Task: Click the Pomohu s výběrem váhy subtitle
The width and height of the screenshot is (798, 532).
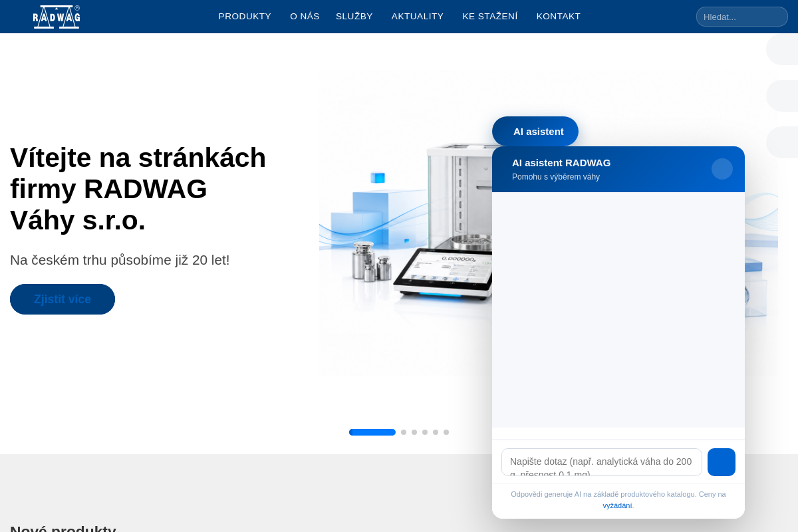Action: [x=556, y=177]
